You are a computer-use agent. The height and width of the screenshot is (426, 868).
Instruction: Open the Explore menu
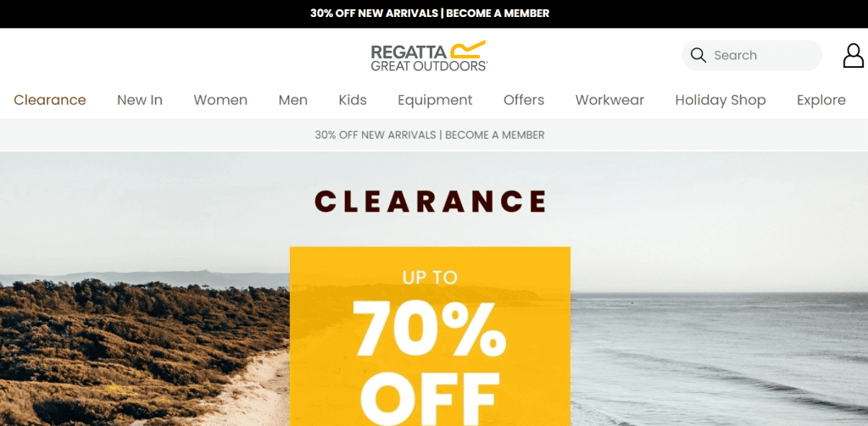[821, 100]
